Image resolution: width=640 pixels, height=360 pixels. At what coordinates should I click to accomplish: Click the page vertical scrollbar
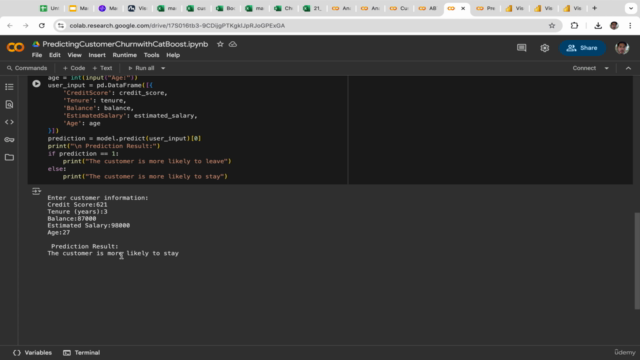tap(637, 260)
